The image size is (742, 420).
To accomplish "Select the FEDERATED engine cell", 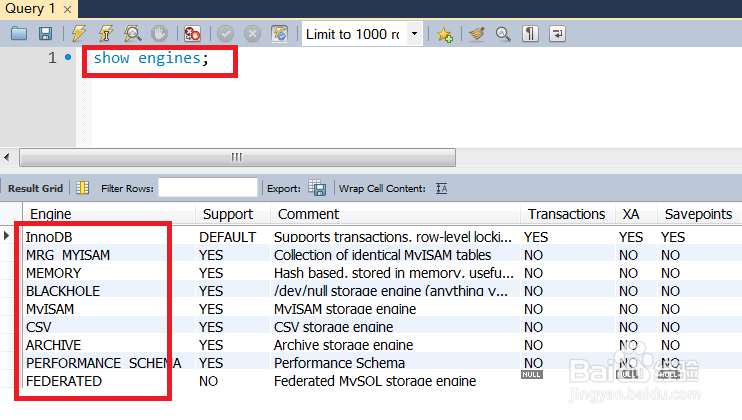I will [109, 381].
